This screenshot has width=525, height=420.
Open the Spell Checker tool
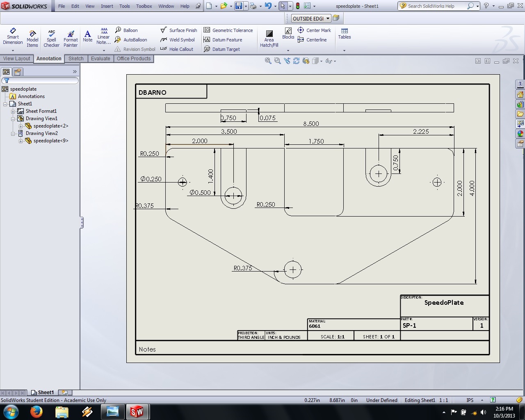pos(51,38)
